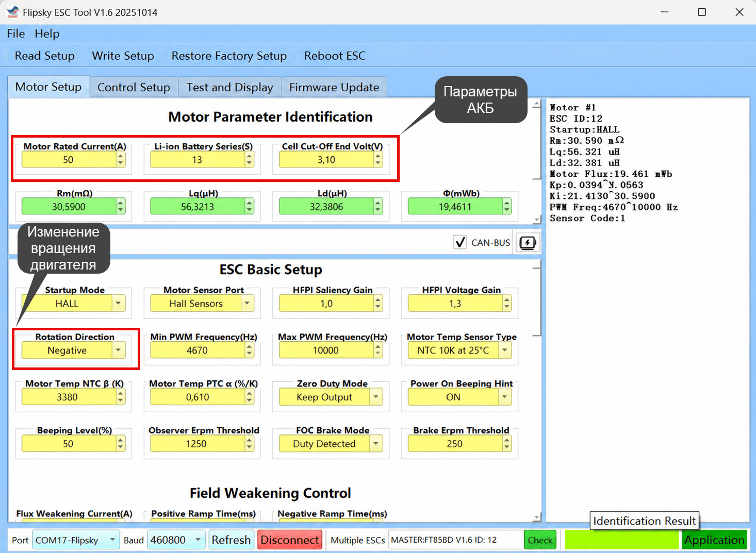Open the Port COM17-Flipsky dropdown
This screenshot has height=553, width=756.
[x=76, y=540]
